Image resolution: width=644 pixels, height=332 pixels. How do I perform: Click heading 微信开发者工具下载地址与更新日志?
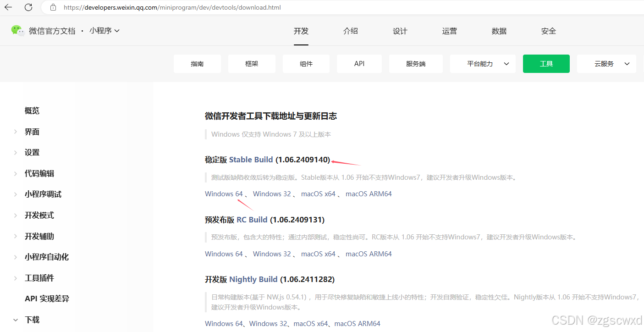point(271,116)
